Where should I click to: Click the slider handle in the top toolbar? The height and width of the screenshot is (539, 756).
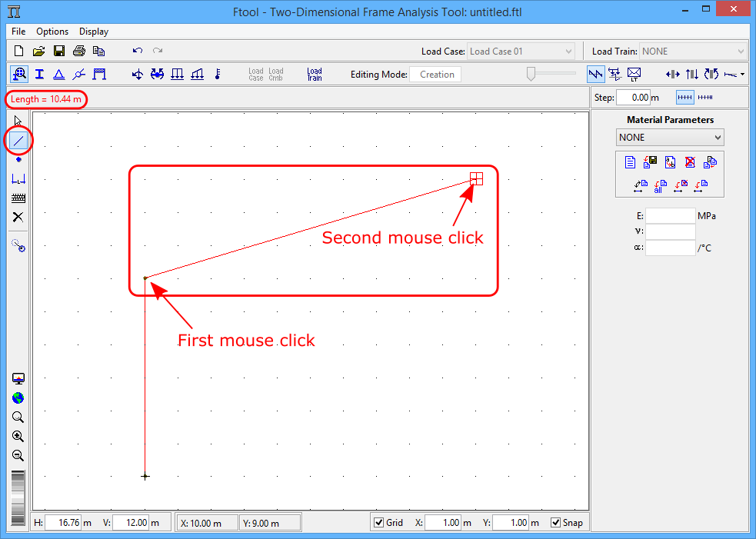pyautogui.click(x=531, y=74)
